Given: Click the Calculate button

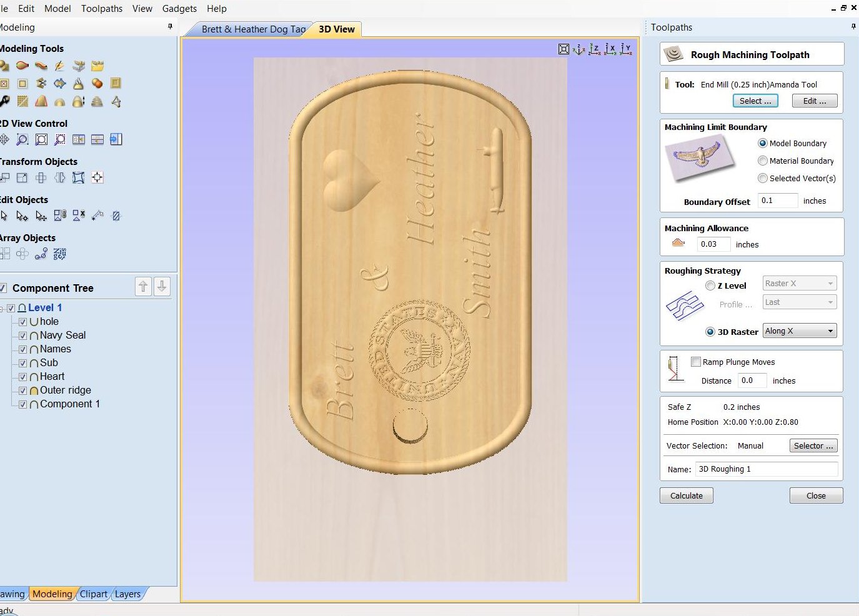Looking at the screenshot, I should click(x=687, y=495).
